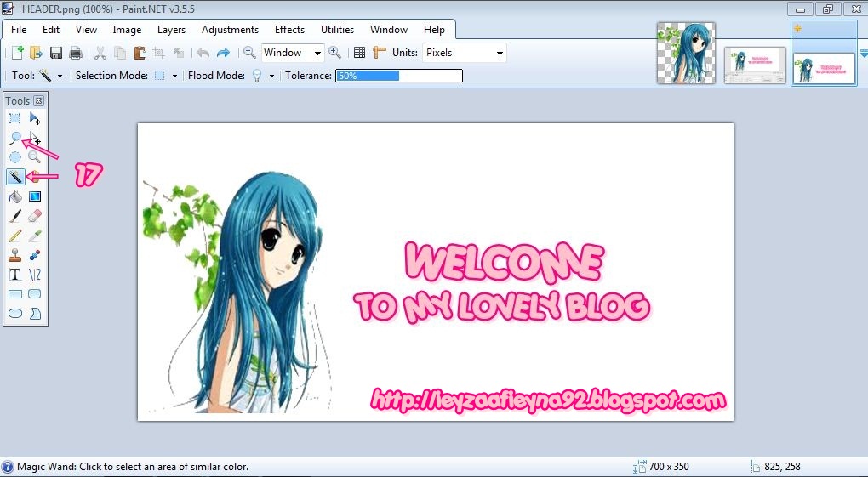Select the Eraser tool

pos(35,216)
